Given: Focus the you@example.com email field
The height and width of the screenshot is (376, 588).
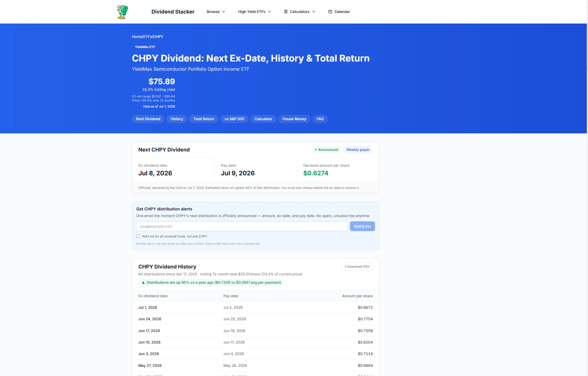Looking at the screenshot, I should point(242,227).
